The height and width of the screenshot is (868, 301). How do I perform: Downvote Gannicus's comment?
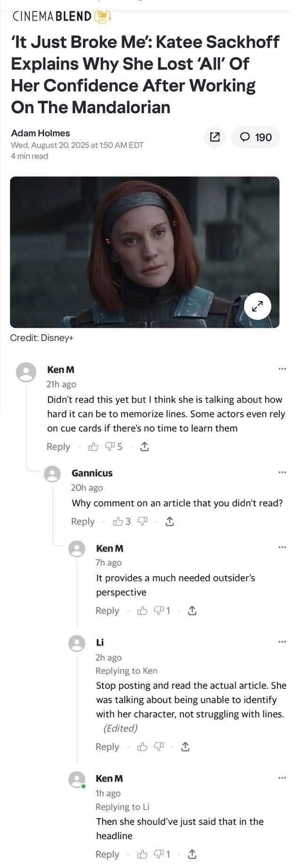(x=142, y=521)
